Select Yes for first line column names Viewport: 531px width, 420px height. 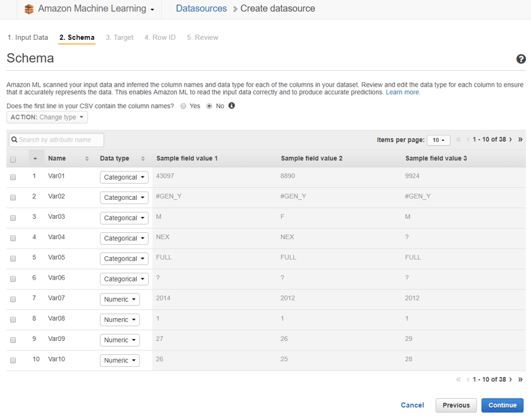183,106
